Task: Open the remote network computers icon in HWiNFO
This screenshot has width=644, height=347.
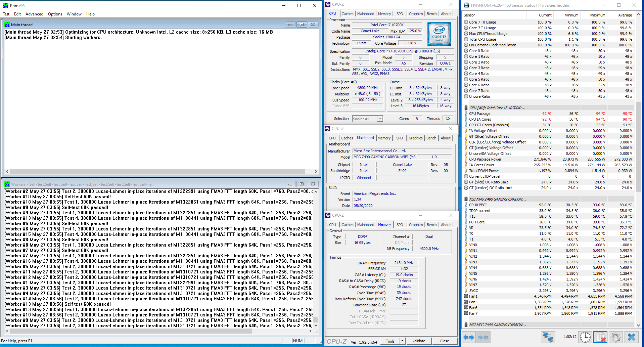Action: (x=548, y=337)
